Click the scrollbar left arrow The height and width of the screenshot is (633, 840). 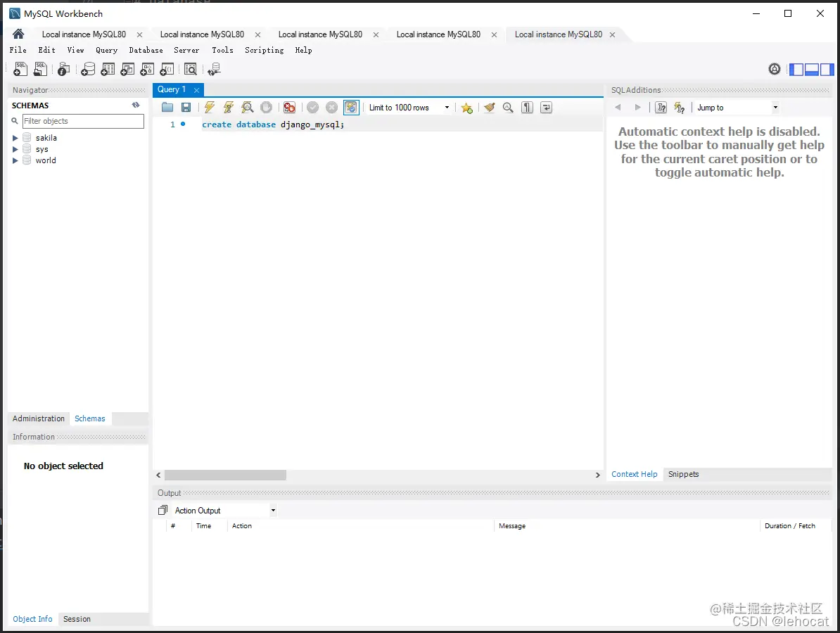click(158, 475)
